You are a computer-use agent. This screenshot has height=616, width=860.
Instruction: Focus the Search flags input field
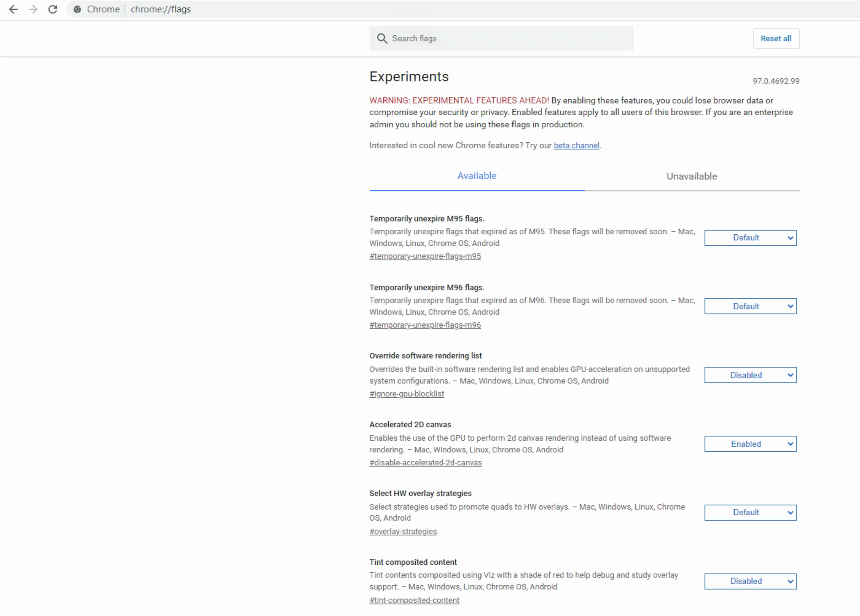pos(508,38)
